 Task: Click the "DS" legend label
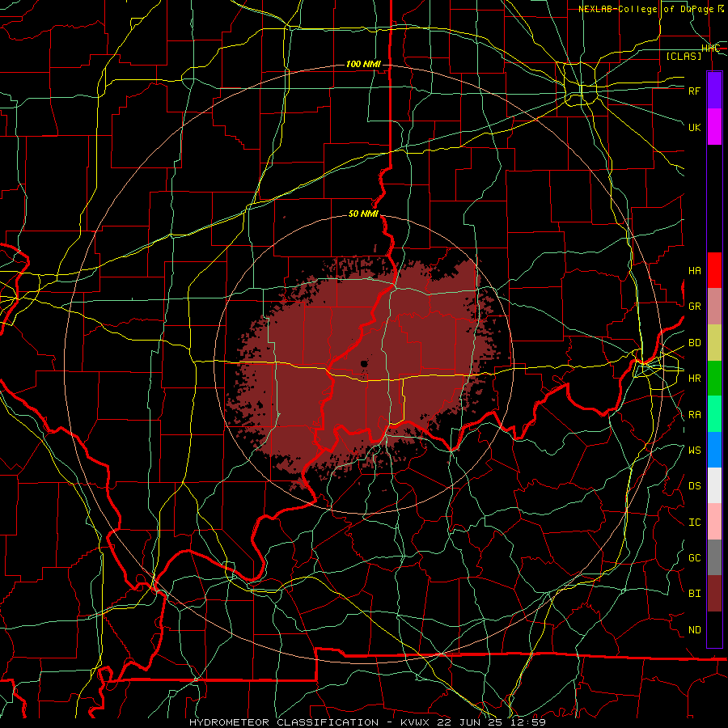[x=695, y=486]
